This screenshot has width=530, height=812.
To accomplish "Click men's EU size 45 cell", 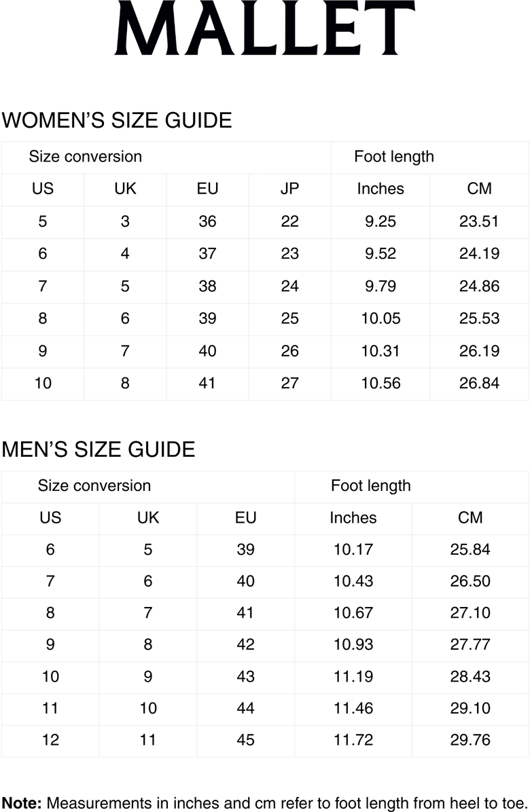I will tap(245, 739).
